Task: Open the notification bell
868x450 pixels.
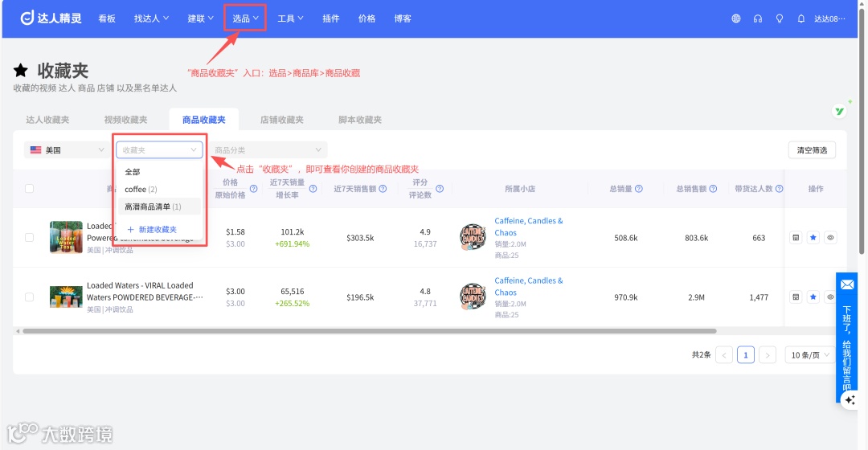Action: pos(800,18)
